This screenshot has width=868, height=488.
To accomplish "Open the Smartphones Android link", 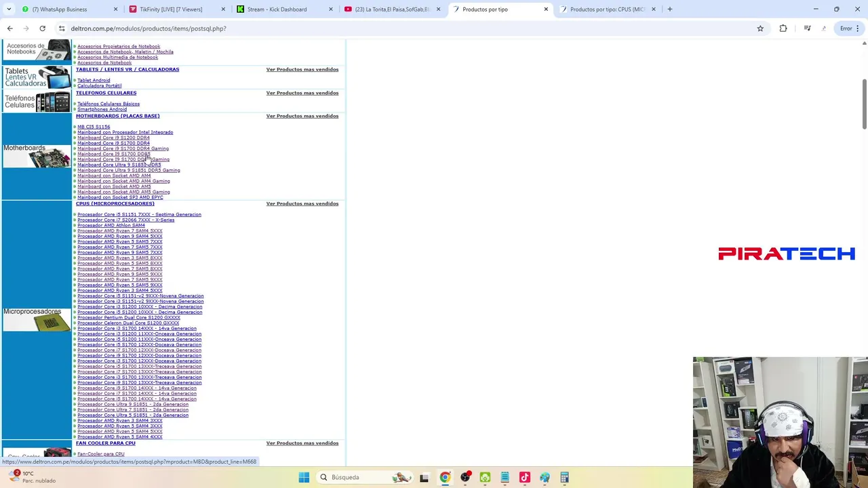I will [x=102, y=109].
